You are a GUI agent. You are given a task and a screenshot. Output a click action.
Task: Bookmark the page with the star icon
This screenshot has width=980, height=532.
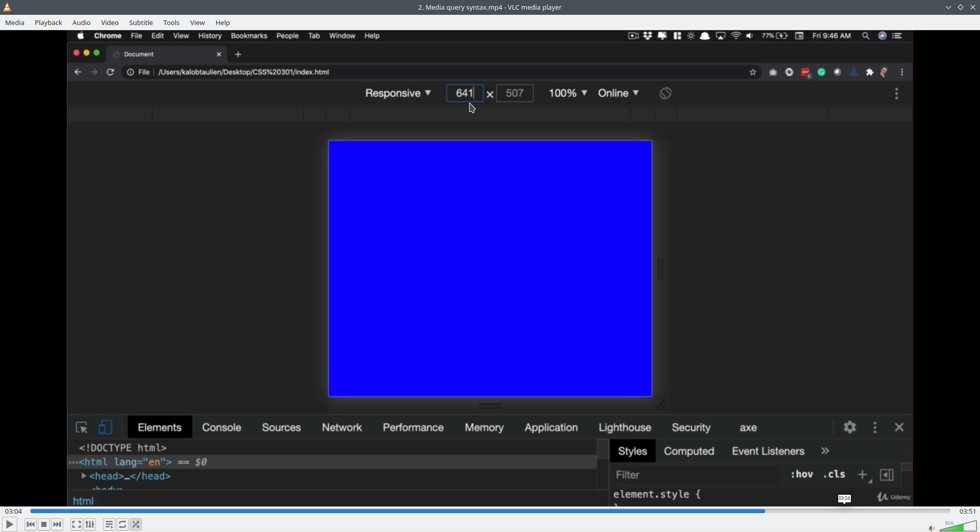point(753,72)
